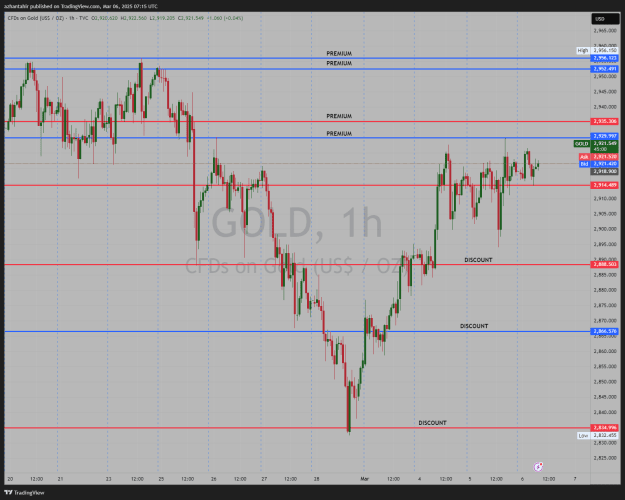
Task: Click the green GOLD last price label
Action: click(596, 146)
